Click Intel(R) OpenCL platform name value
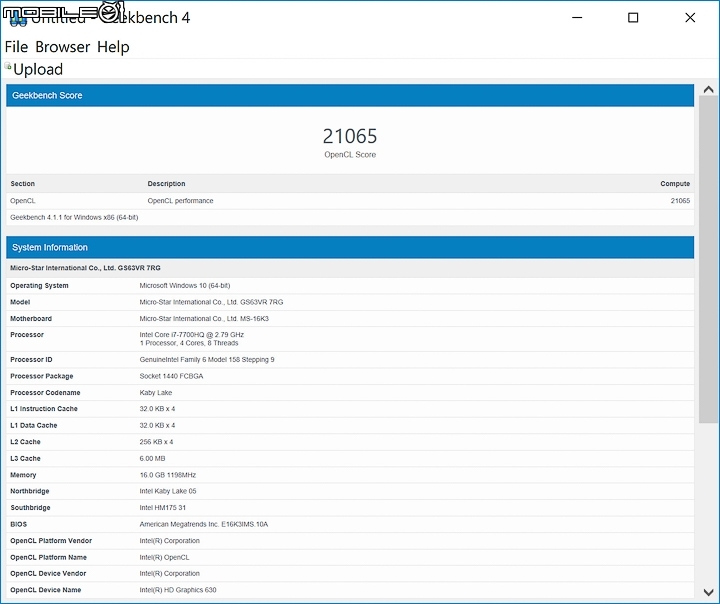720x604 pixels. point(164,557)
